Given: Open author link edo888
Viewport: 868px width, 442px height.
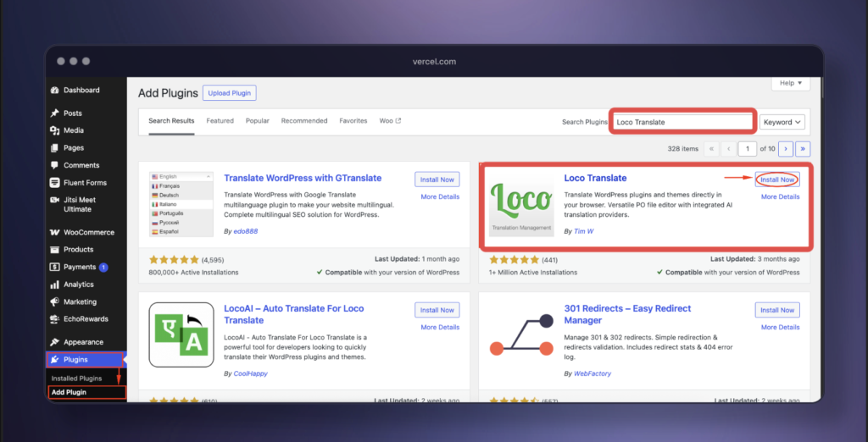Looking at the screenshot, I should [245, 231].
